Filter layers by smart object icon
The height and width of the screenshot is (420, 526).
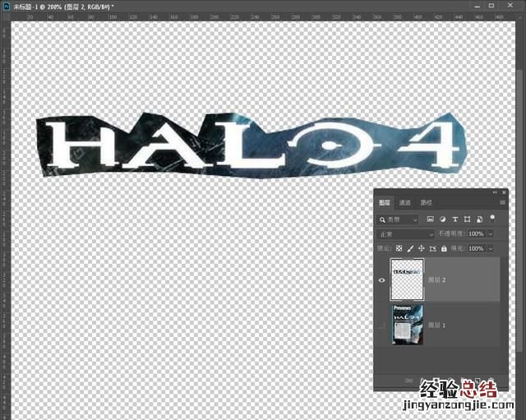[x=480, y=219]
